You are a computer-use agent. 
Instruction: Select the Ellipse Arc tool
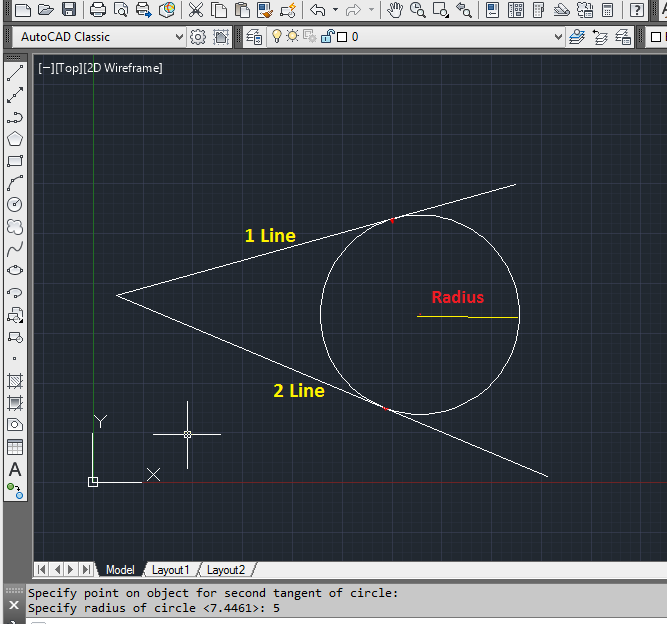point(15,293)
